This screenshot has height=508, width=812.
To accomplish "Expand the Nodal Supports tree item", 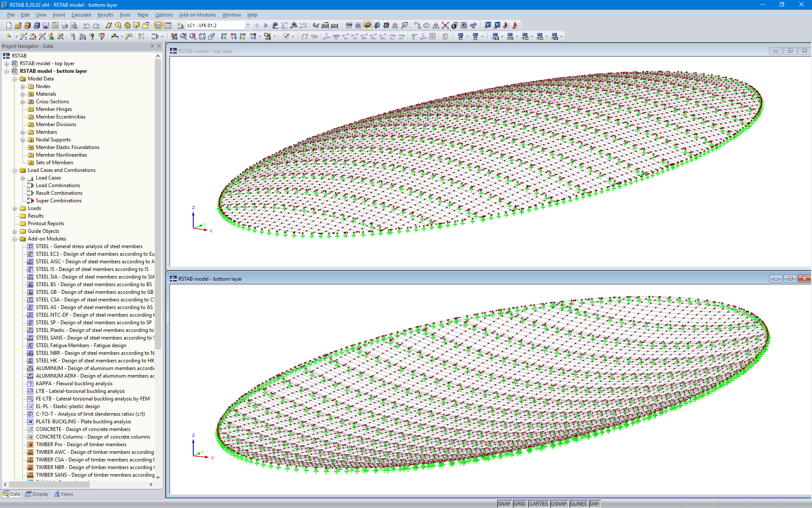I will point(23,140).
